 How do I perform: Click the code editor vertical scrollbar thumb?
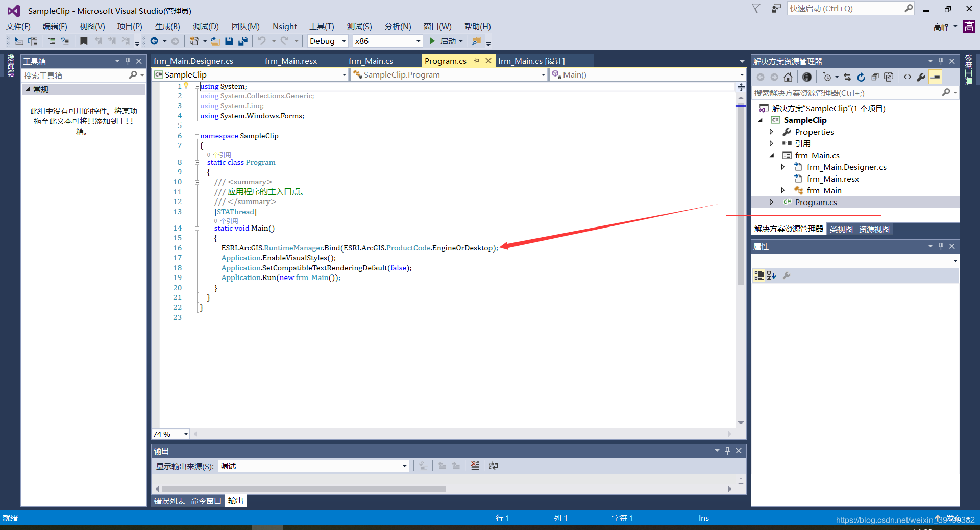click(741, 194)
